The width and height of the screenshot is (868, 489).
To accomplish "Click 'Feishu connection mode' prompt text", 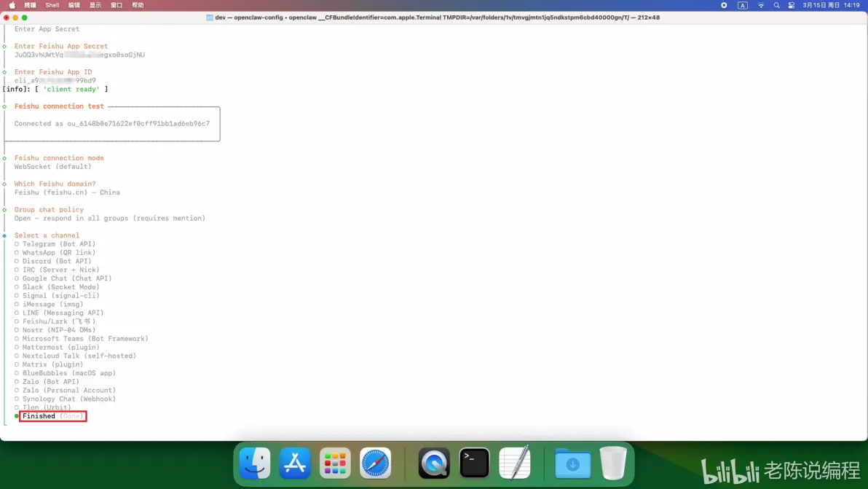I will (59, 158).
